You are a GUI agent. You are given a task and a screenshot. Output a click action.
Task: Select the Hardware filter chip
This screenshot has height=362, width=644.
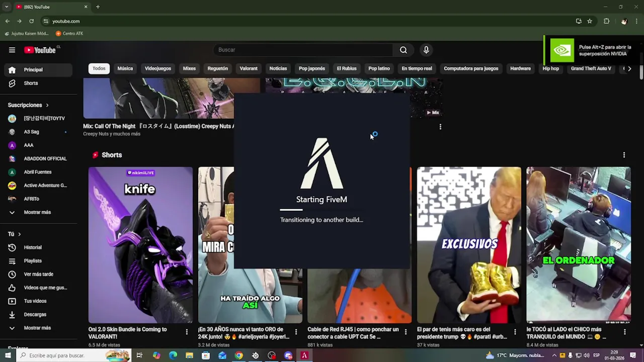520,68
